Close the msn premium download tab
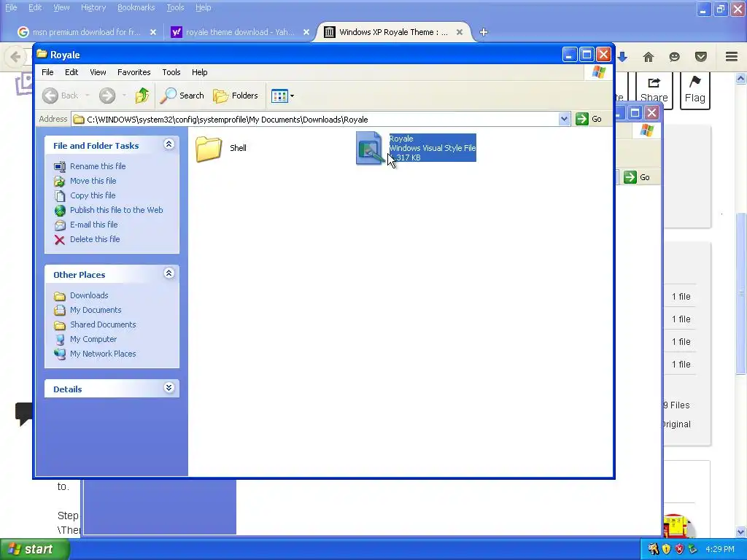This screenshot has height=560, width=747. click(x=153, y=32)
